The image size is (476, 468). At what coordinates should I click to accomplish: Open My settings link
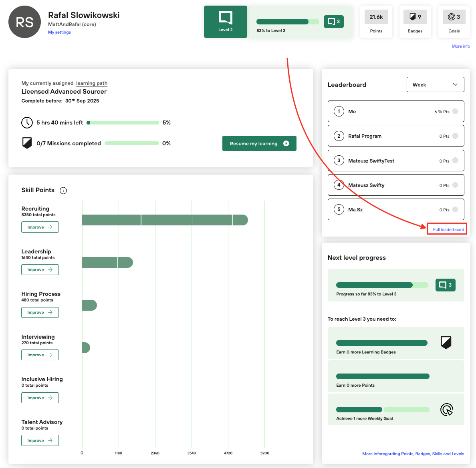(59, 32)
